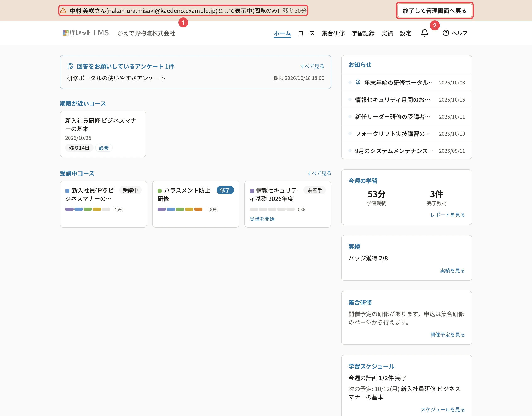Image resolution: width=532 pixels, height=416 pixels.
Task: Open the 情報セキュリティ月間のお… notice
Action: (406, 99)
